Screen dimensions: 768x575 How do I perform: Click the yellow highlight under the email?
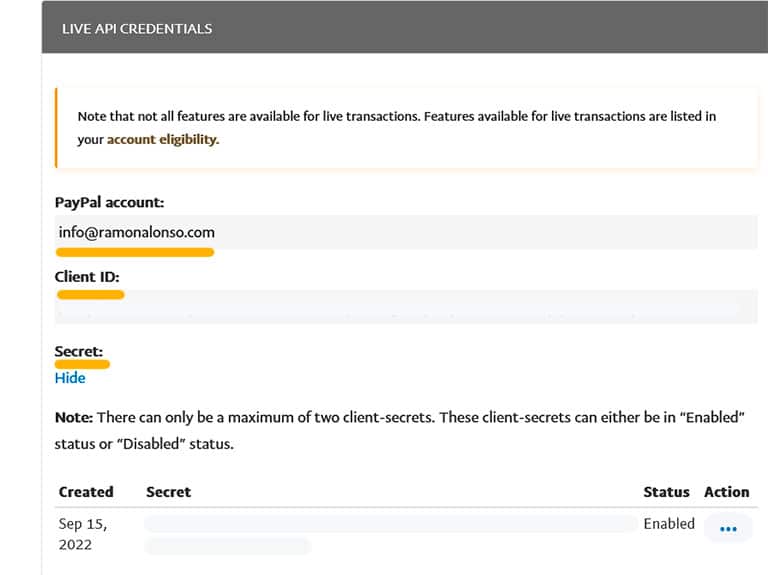(135, 252)
